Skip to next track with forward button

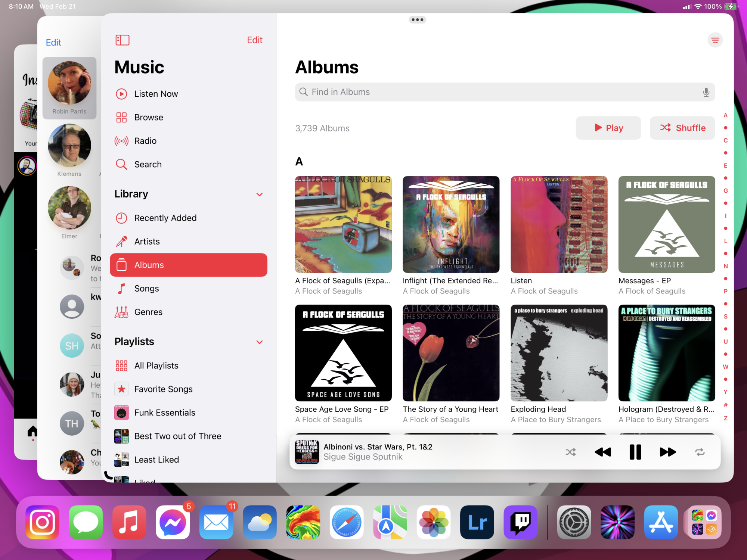pyautogui.click(x=667, y=452)
